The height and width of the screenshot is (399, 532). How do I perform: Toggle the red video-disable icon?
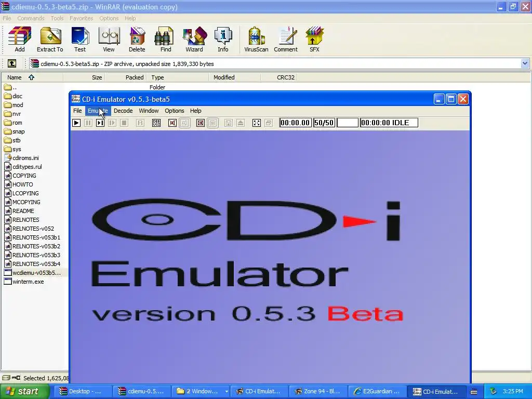(x=201, y=123)
